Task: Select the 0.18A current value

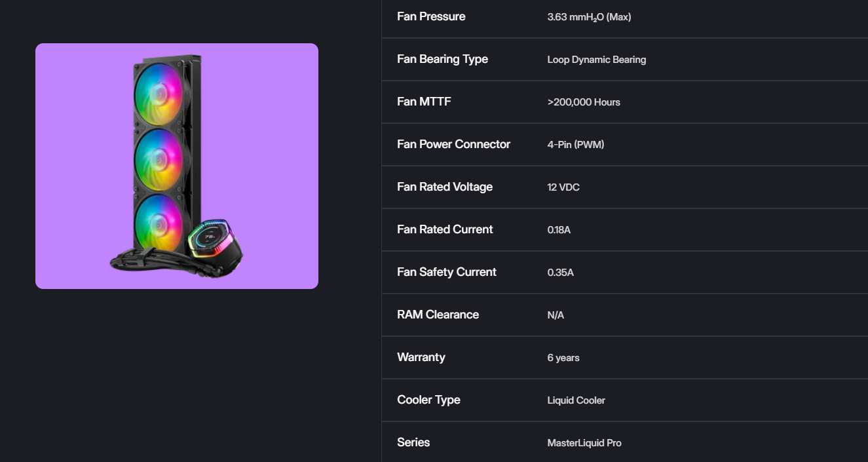Action: (559, 230)
